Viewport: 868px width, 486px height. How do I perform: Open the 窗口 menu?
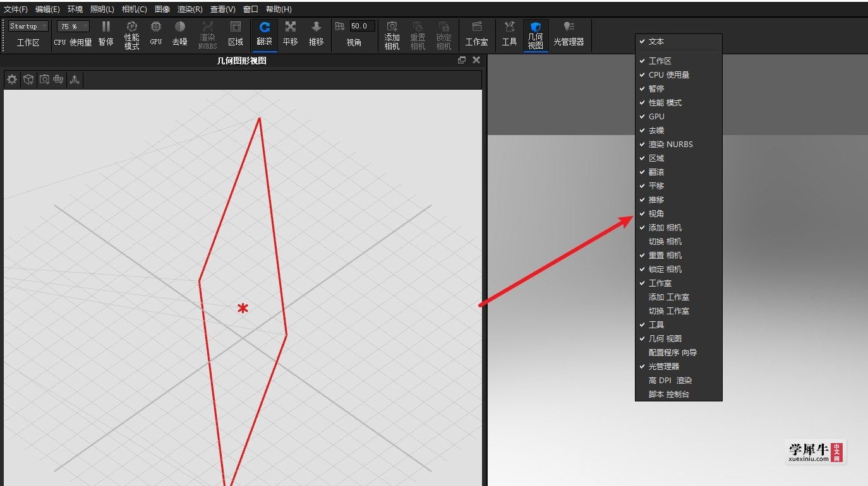(x=251, y=9)
